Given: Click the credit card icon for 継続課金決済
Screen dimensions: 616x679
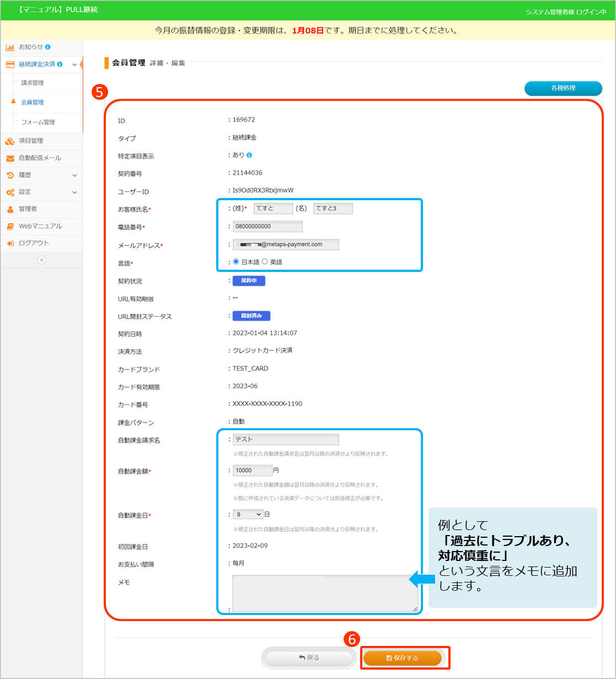Looking at the screenshot, I should [10, 65].
